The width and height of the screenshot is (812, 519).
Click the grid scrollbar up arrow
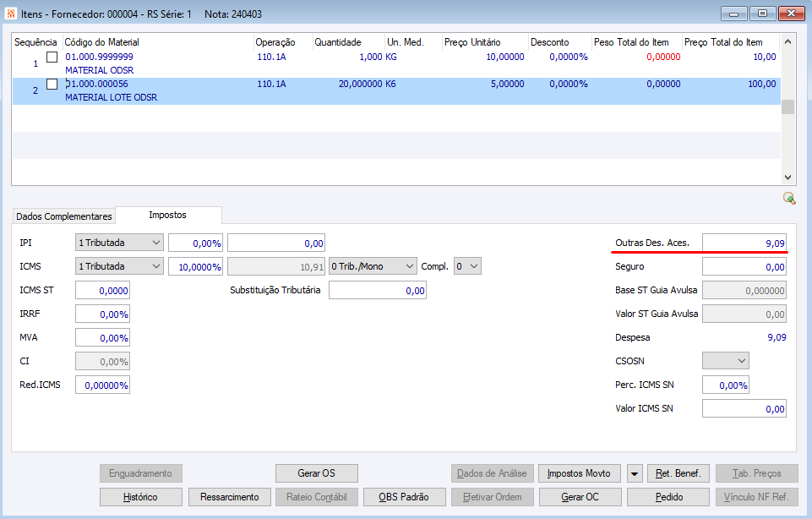[x=787, y=41]
